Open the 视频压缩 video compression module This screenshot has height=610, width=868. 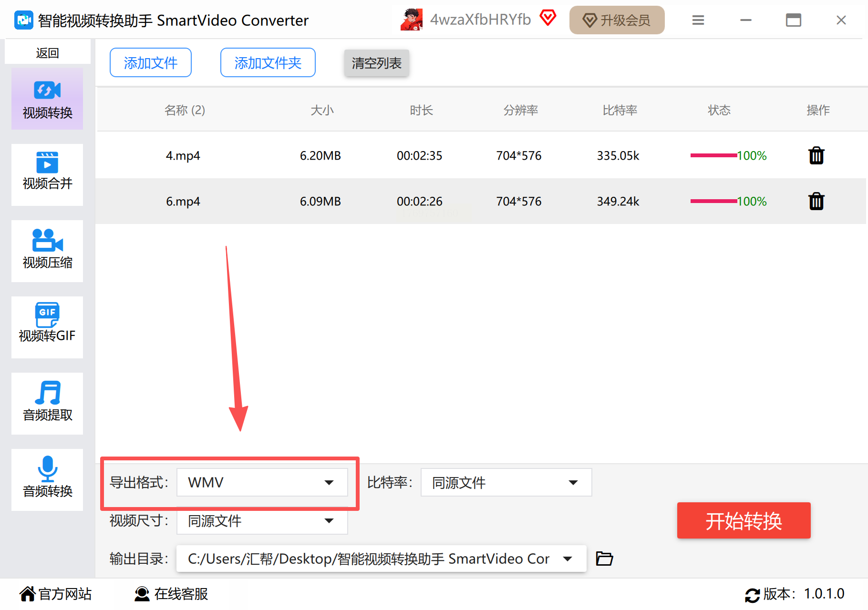tap(47, 251)
